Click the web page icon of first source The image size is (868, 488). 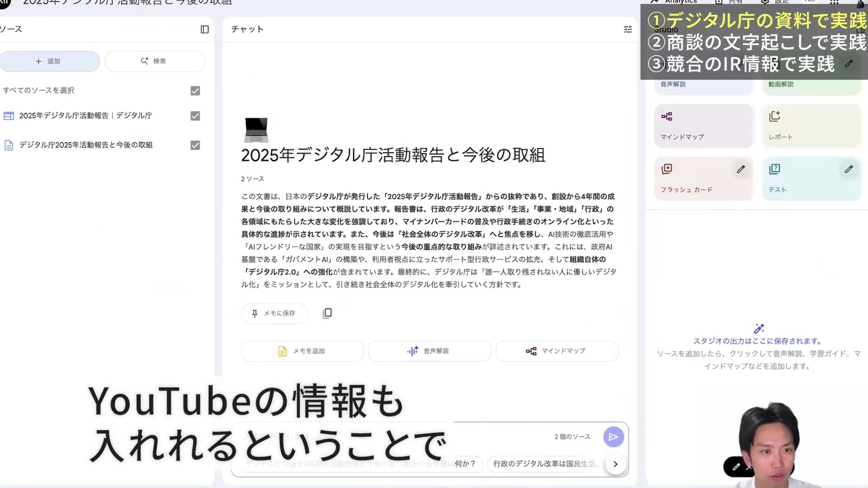point(9,116)
